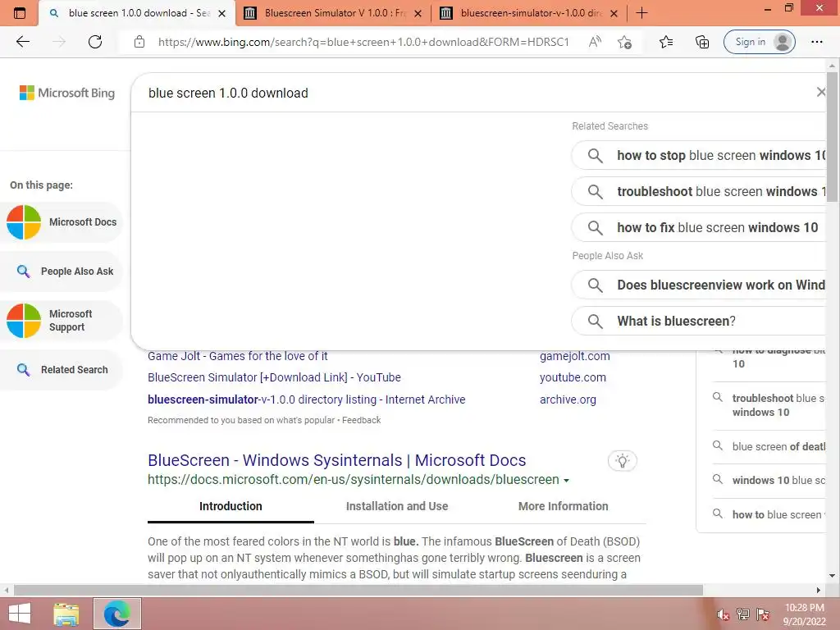The height and width of the screenshot is (630, 840).
Task: Click the Feedback link
Action: pyautogui.click(x=361, y=420)
